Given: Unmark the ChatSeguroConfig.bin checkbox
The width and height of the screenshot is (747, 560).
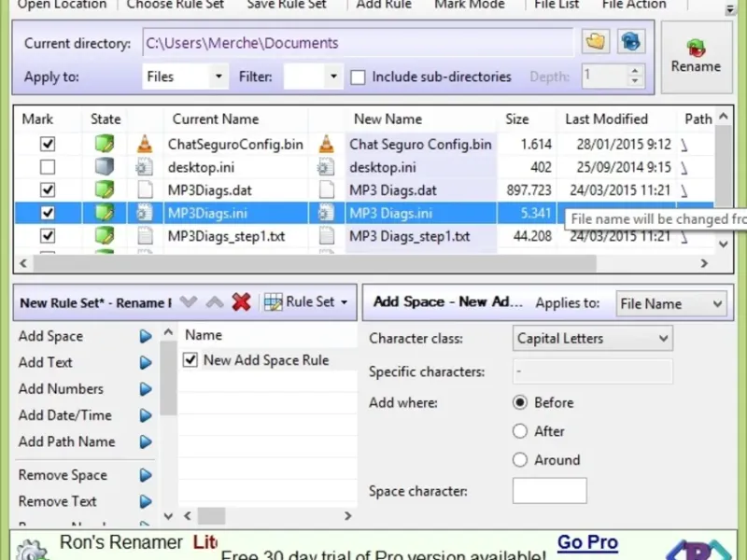Looking at the screenshot, I should pyautogui.click(x=48, y=144).
